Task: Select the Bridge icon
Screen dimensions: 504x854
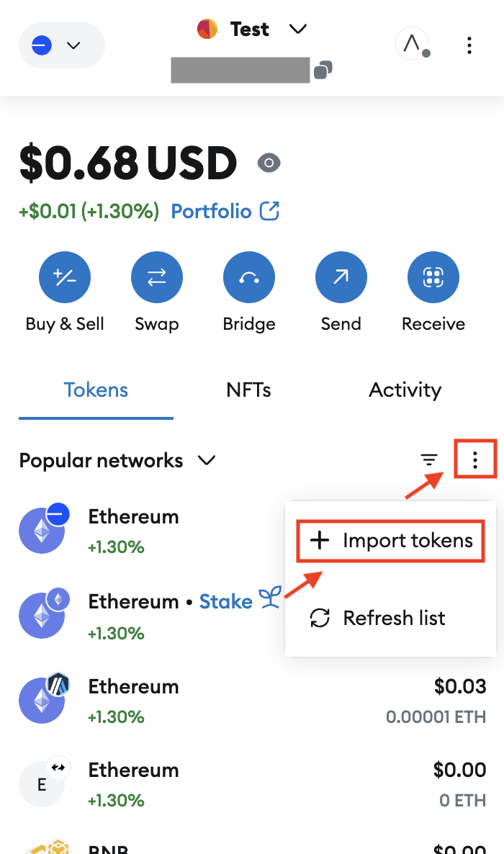Action: pyautogui.click(x=249, y=277)
